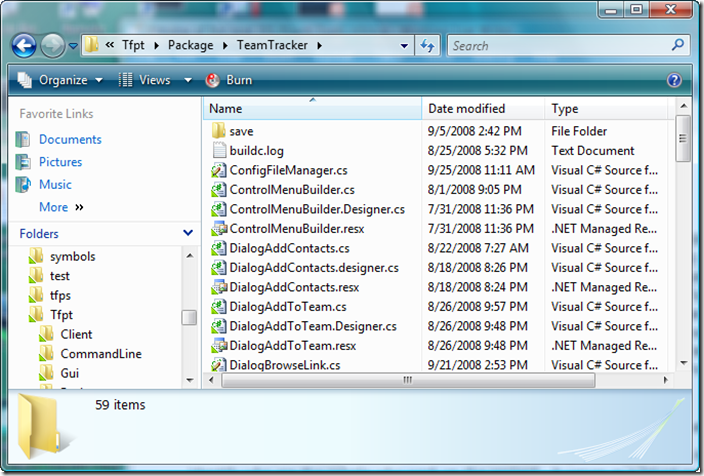This screenshot has height=476, width=704.
Task: Select ControlMenuBuilder.cs file icon
Action: [x=219, y=189]
